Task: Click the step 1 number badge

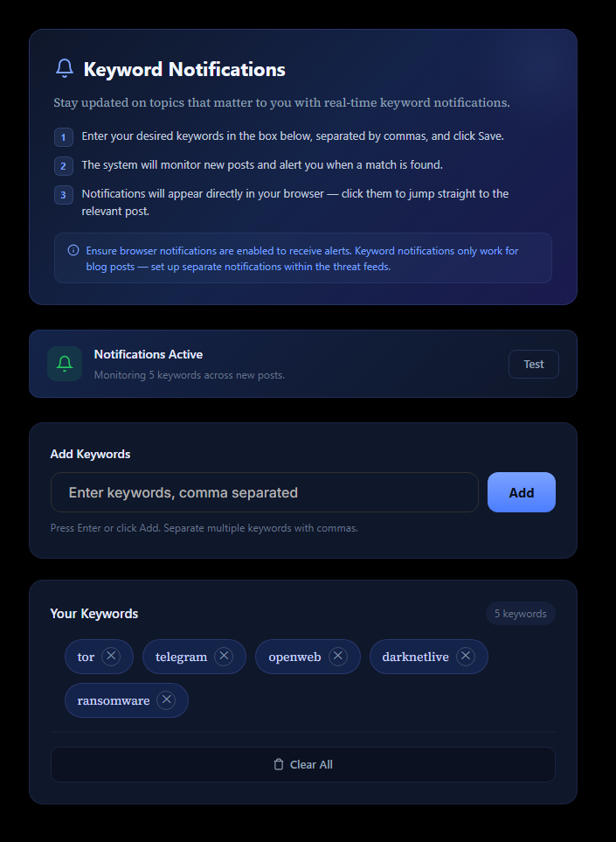Action: click(x=64, y=137)
